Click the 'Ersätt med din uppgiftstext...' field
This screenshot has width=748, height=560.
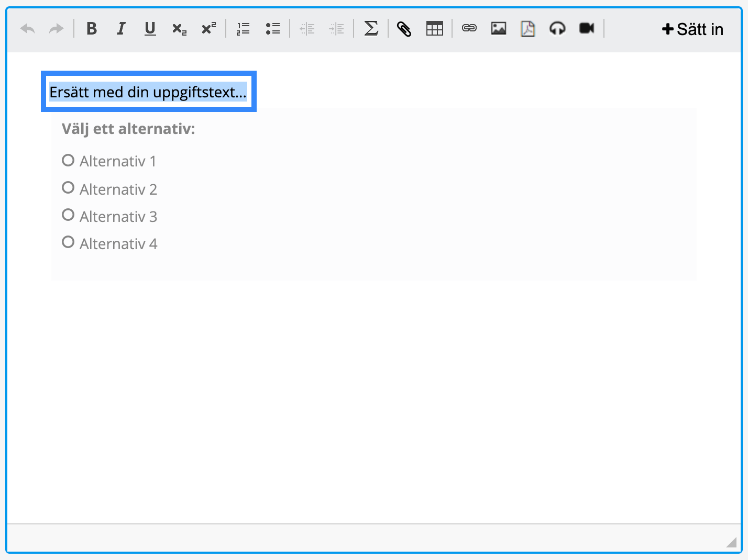pos(149,92)
